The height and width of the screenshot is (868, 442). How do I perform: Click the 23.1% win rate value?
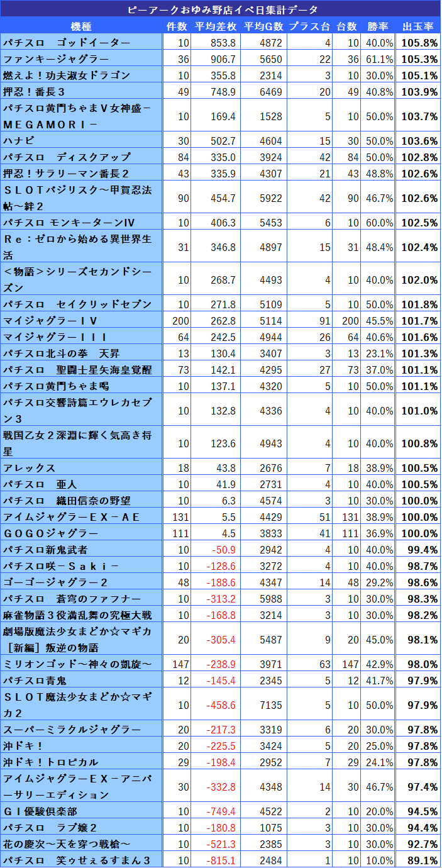(380, 353)
